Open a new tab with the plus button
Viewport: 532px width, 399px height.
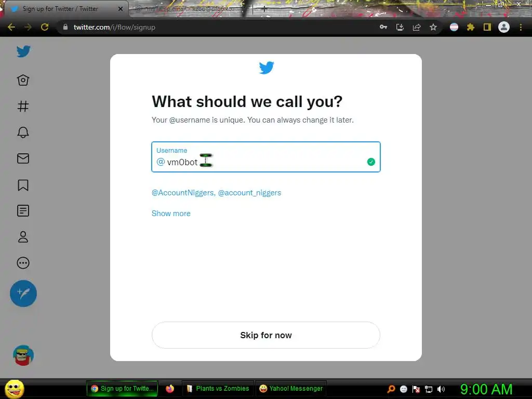coord(264,9)
